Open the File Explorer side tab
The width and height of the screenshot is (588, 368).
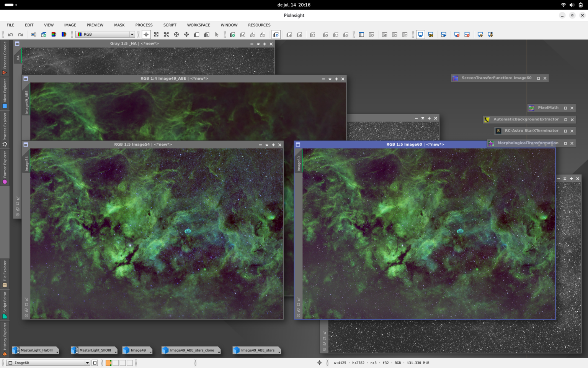[x=5, y=274]
